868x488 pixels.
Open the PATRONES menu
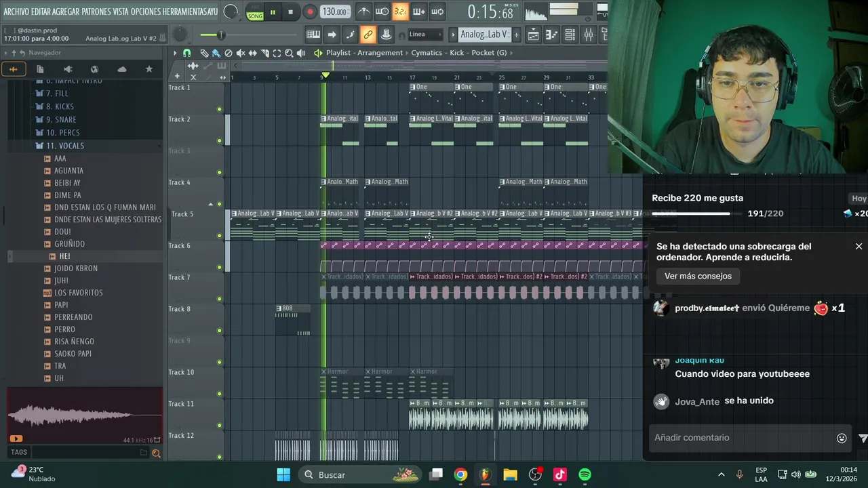pos(96,12)
